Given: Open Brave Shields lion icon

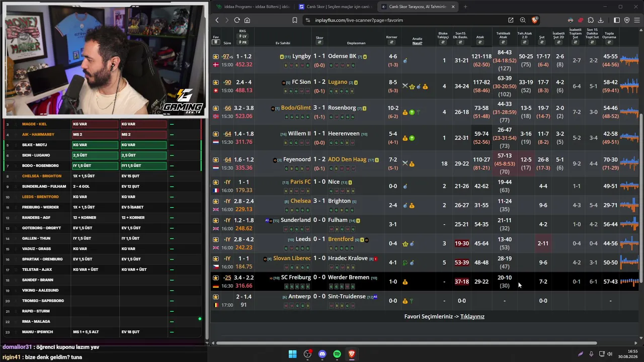Looking at the screenshot, I should (x=534, y=20).
